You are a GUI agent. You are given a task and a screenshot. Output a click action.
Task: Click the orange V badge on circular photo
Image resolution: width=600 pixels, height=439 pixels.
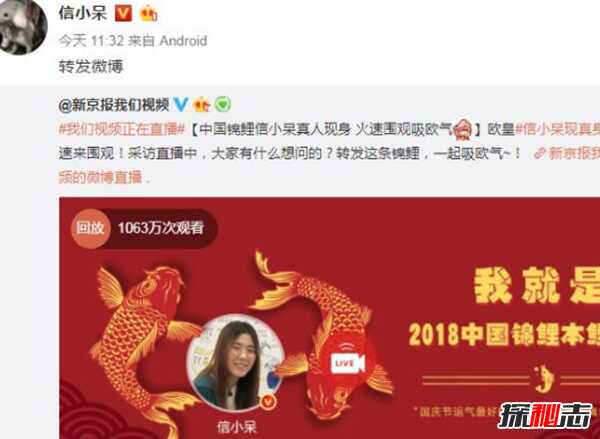(269, 401)
